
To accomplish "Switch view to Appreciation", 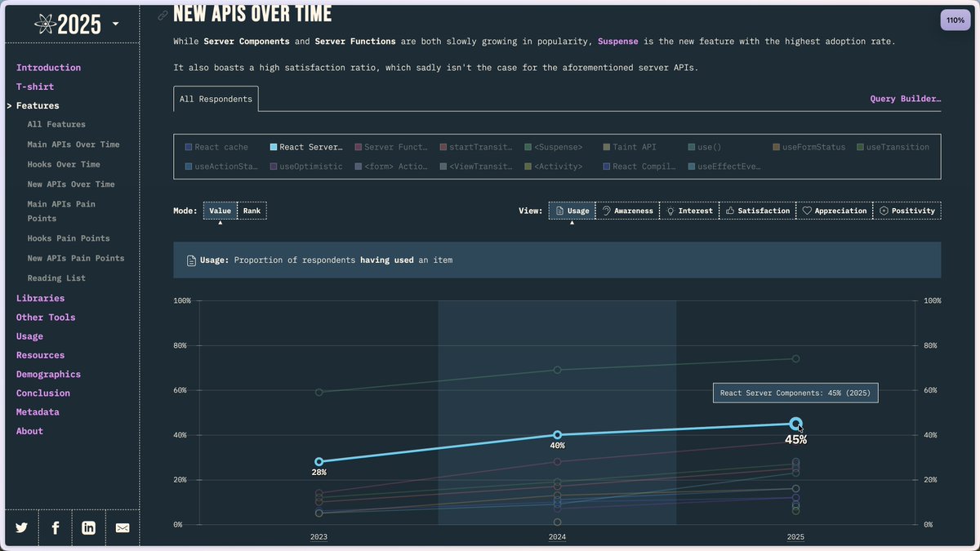I will tap(835, 211).
